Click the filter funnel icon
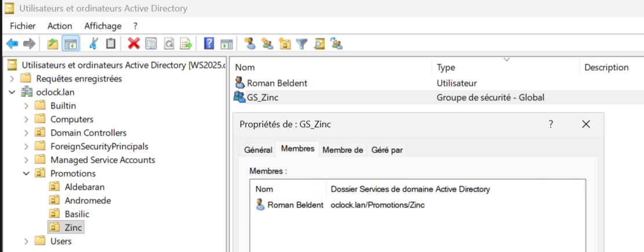The width and height of the screenshot is (644, 252). pos(301,43)
